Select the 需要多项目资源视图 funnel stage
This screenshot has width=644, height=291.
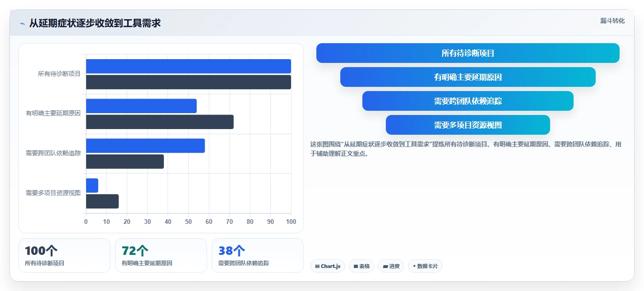(x=468, y=125)
